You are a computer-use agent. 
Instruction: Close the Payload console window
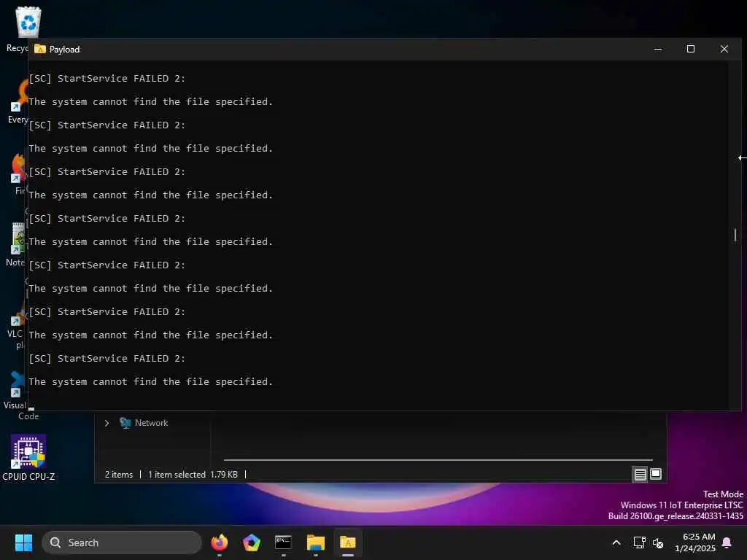click(724, 49)
